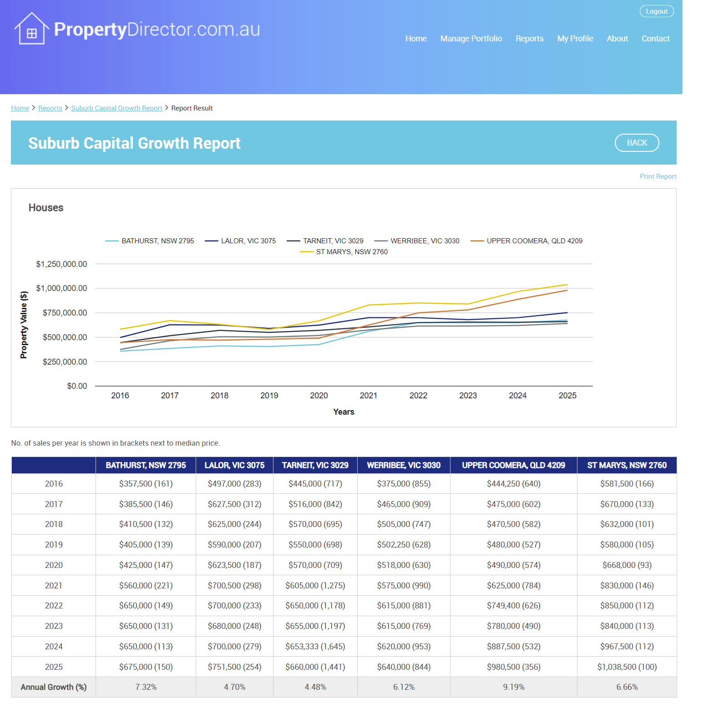Go to Reports in the top navigation
The height and width of the screenshot is (728, 703).
click(x=529, y=39)
